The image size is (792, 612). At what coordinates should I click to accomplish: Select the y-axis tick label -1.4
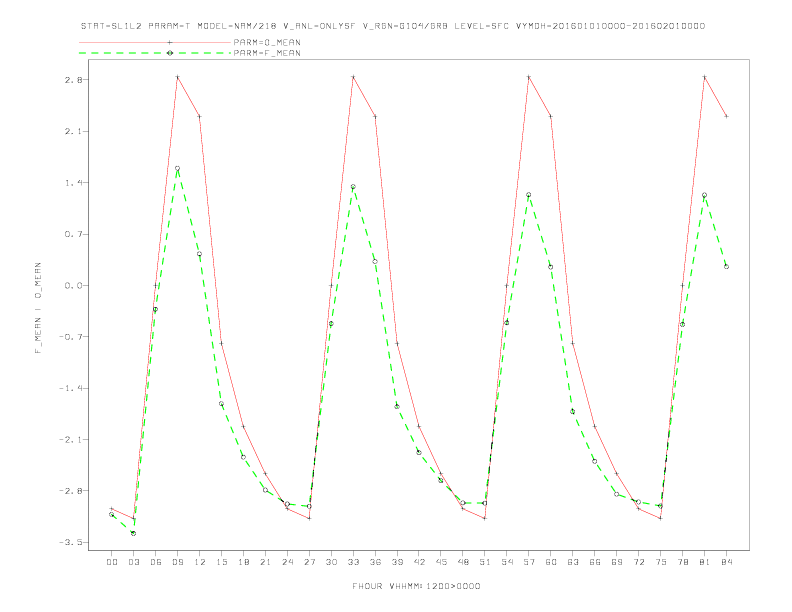[x=70, y=388]
